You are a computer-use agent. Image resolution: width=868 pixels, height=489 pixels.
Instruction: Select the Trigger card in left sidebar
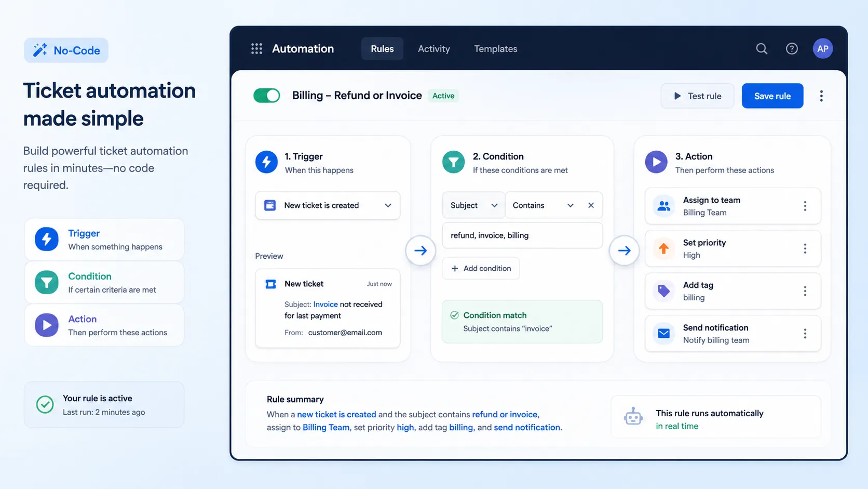point(104,240)
